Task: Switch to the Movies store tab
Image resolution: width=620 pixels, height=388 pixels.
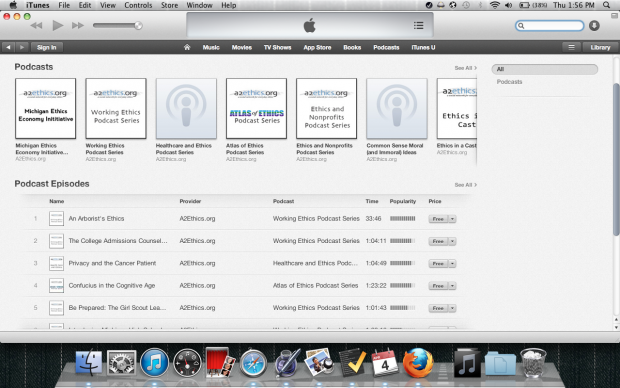Action: (x=242, y=47)
